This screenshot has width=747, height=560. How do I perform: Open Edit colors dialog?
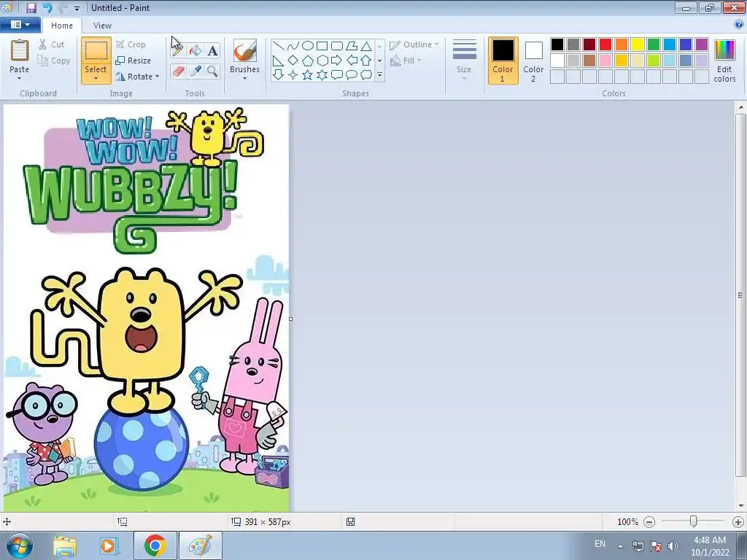click(724, 61)
